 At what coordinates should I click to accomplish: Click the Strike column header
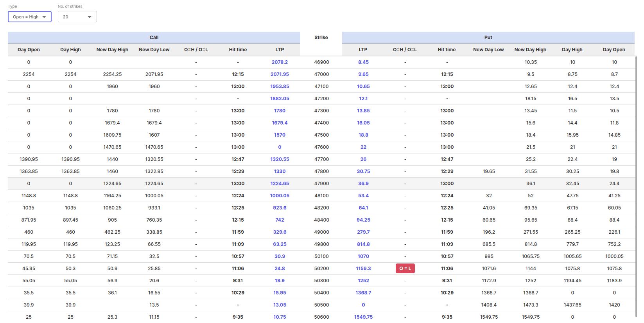click(x=321, y=38)
